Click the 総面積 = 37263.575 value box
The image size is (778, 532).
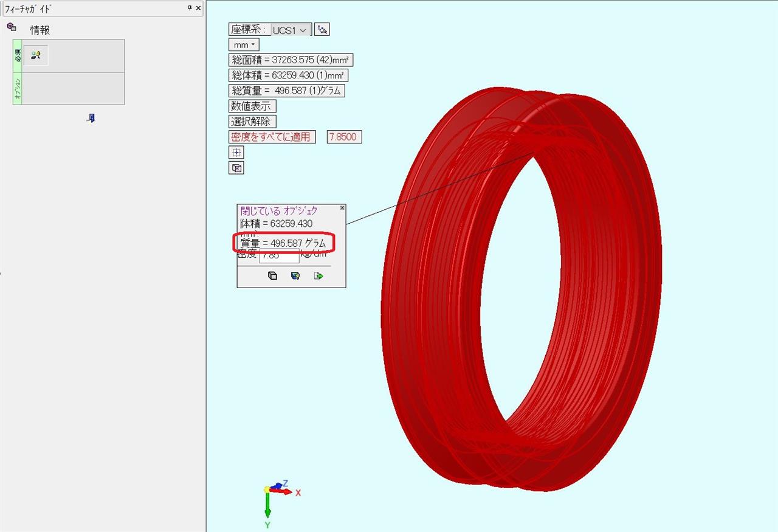click(x=291, y=60)
